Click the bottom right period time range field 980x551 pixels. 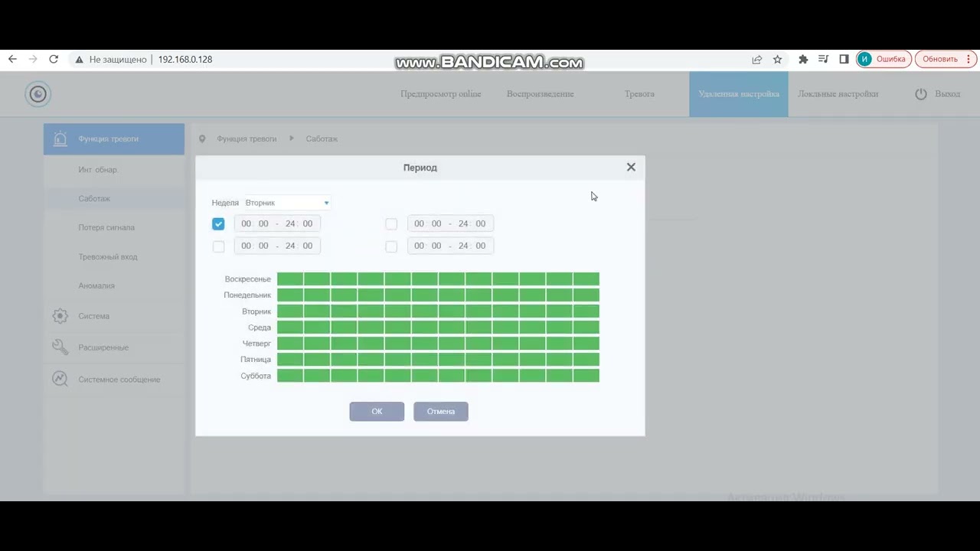[450, 246]
